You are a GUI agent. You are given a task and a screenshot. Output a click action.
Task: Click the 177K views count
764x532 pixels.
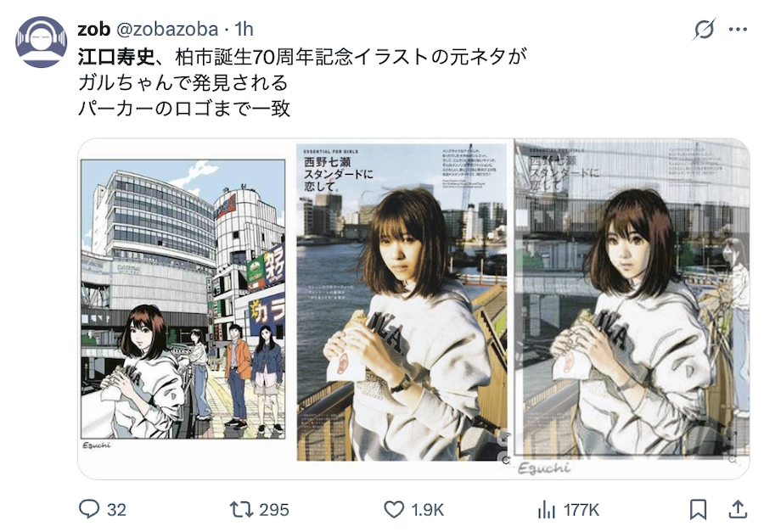point(581,510)
